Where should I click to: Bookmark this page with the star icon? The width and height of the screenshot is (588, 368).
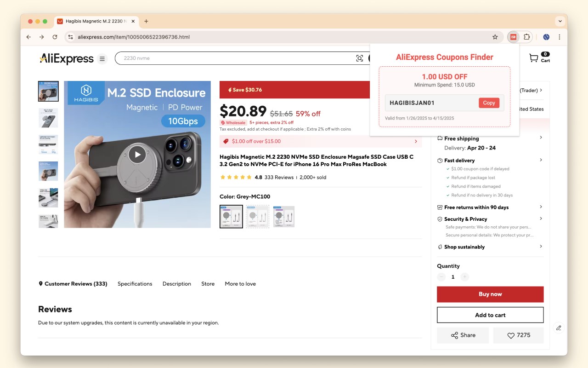pyautogui.click(x=495, y=37)
